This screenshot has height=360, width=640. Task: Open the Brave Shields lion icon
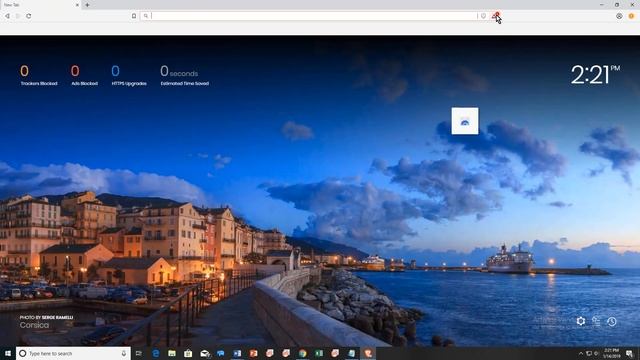[x=484, y=16]
